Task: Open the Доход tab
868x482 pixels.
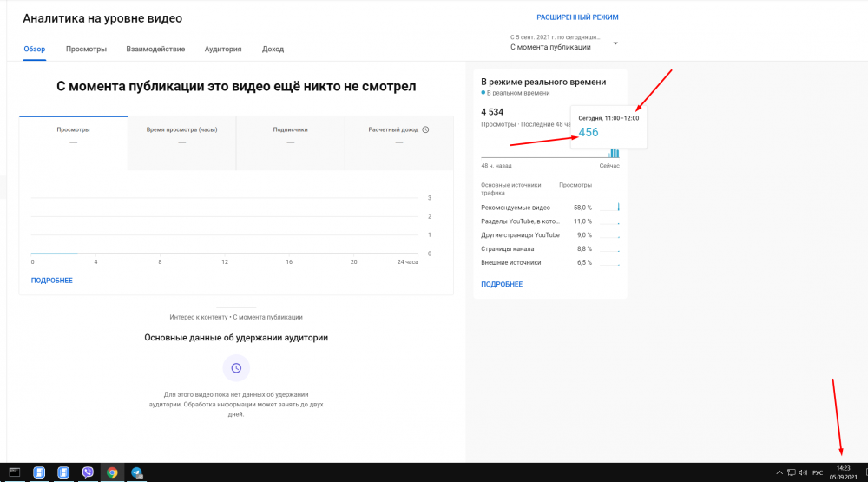Action: click(273, 49)
